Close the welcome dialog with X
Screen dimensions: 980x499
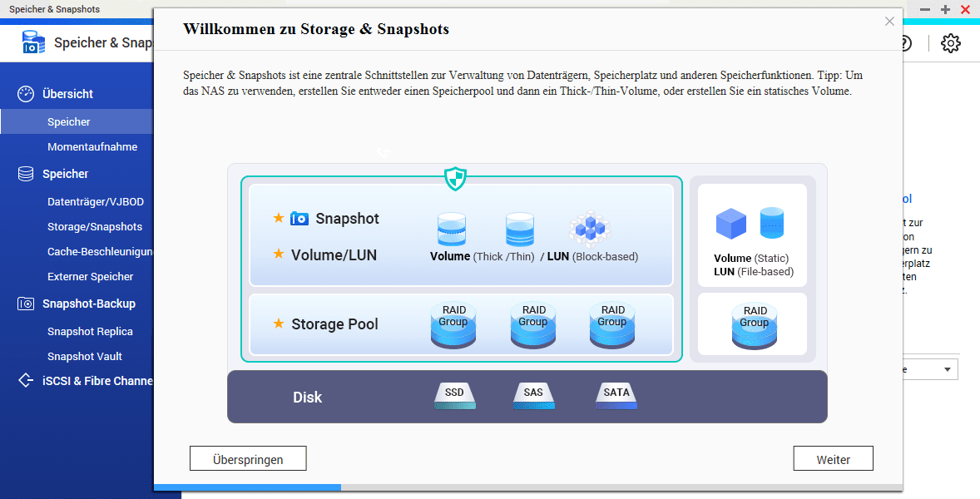point(889,22)
